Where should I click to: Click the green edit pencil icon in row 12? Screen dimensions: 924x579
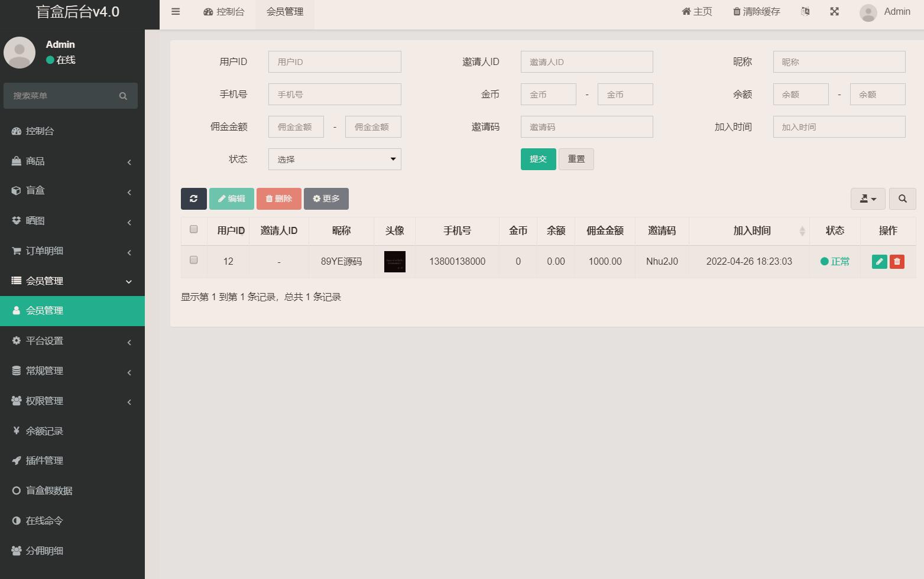click(x=879, y=262)
